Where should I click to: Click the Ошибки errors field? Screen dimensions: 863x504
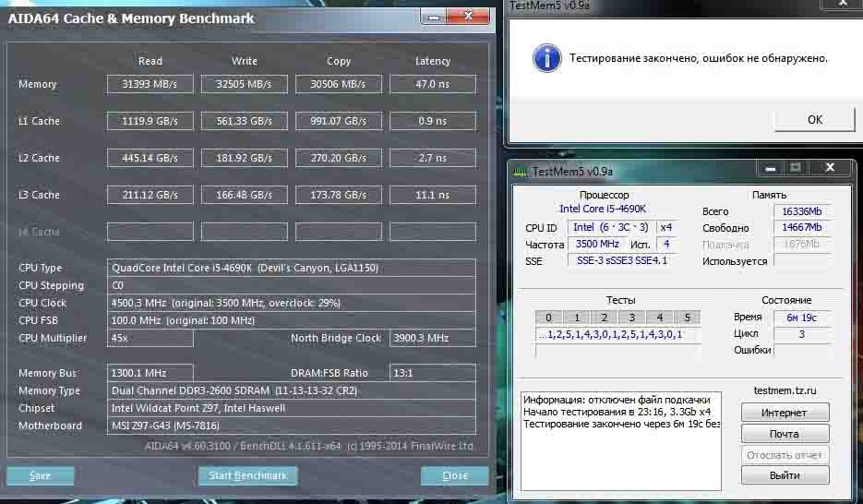coord(802,350)
